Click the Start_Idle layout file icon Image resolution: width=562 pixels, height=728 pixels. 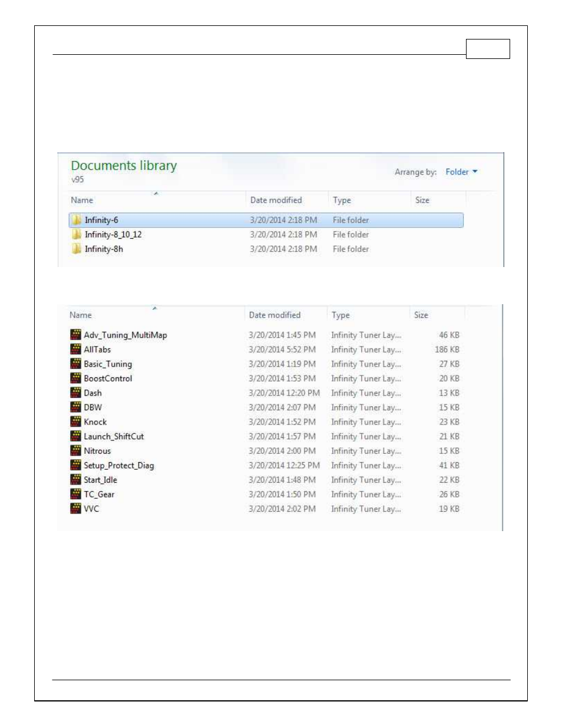(75, 480)
